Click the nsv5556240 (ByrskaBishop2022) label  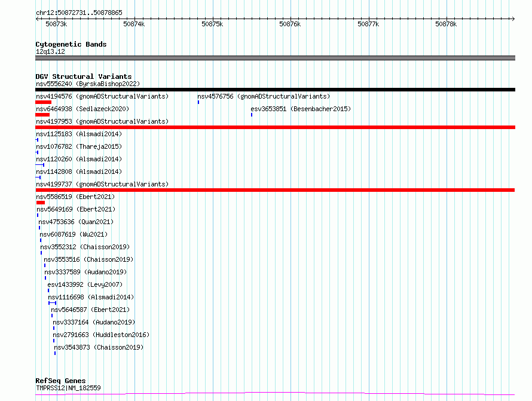pyautogui.click(x=88, y=84)
